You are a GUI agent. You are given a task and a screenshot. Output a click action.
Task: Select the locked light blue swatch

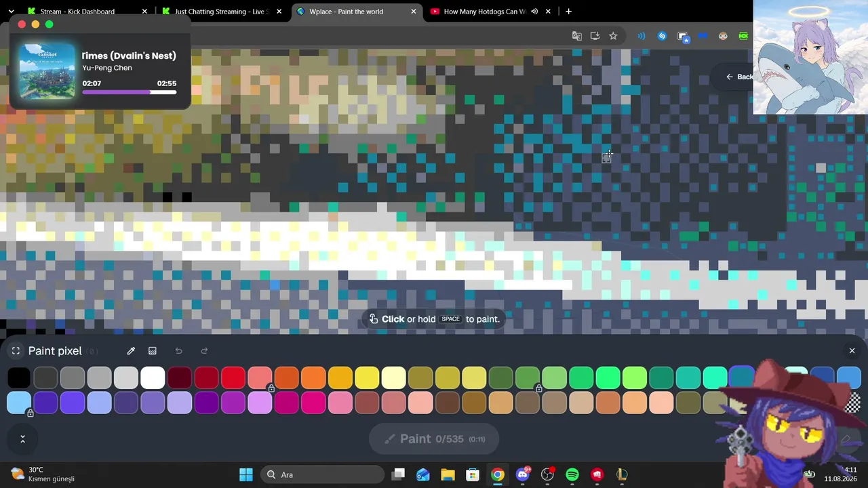click(19, 403)
